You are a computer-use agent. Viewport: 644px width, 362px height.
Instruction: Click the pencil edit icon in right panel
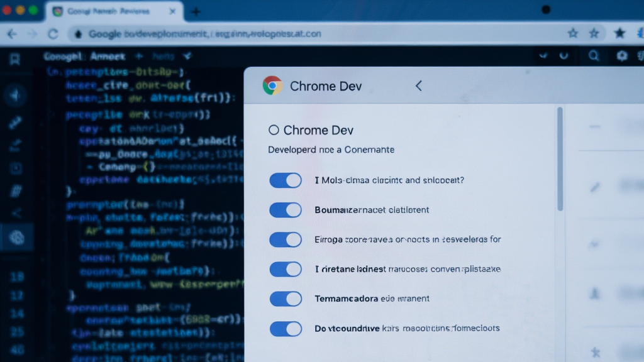(x=595, y=187)
